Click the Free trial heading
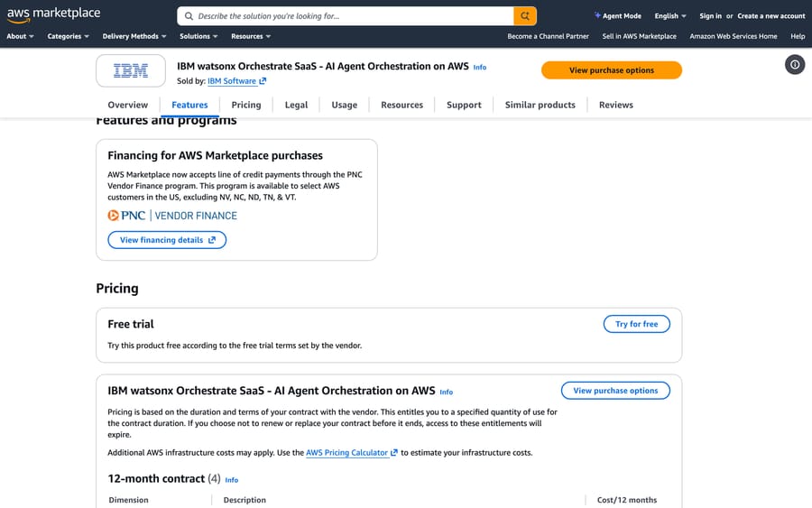The height and width of the screenshot is (508, 812). [131, 324]
